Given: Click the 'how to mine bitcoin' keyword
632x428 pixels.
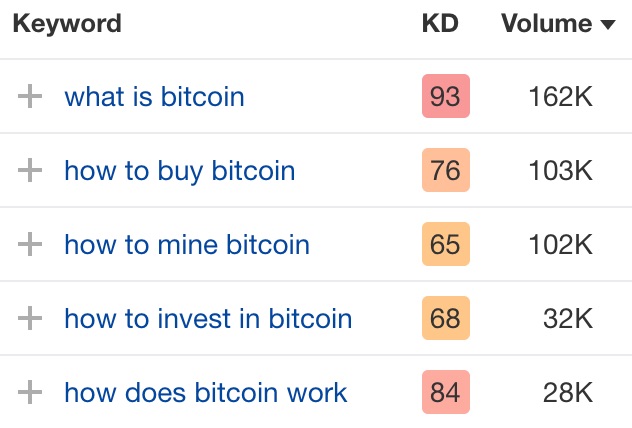Looking at the screenshot, I should point(187,245).
